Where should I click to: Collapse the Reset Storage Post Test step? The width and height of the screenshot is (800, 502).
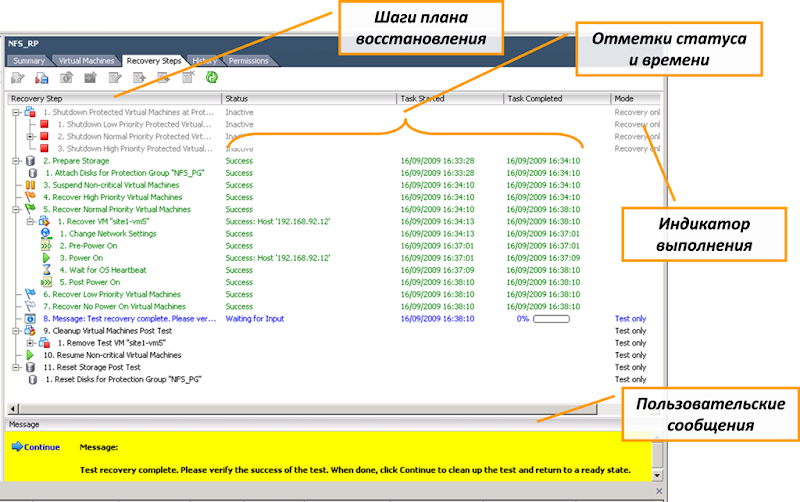[16, 367]
